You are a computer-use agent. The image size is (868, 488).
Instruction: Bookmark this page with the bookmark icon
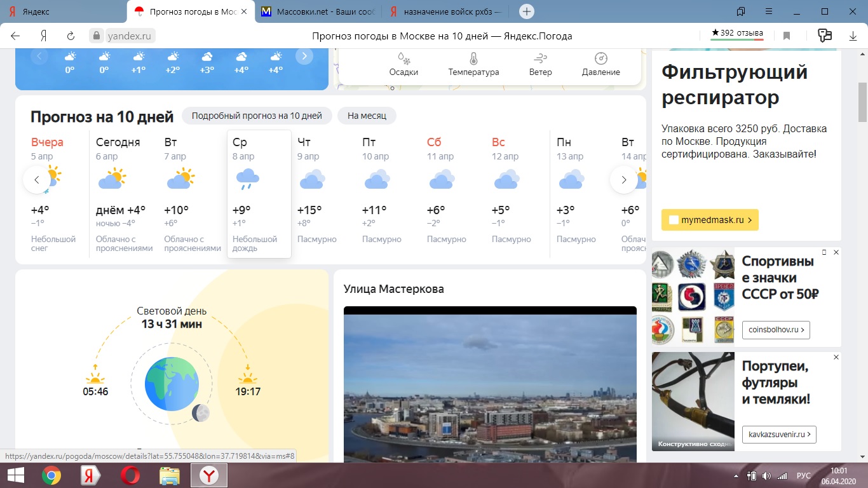click(x=787, y=36)
